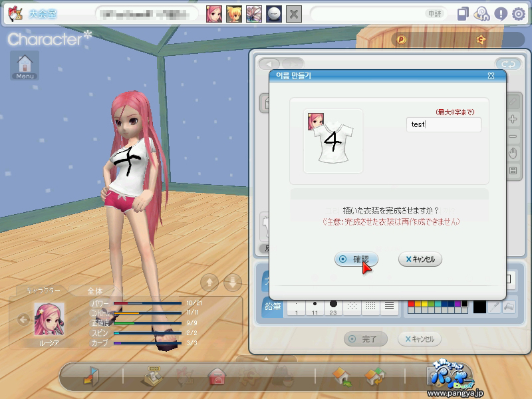The image size is (532, 399).
Task: Go to previous character with left arrow
Action: pos(23,319)
